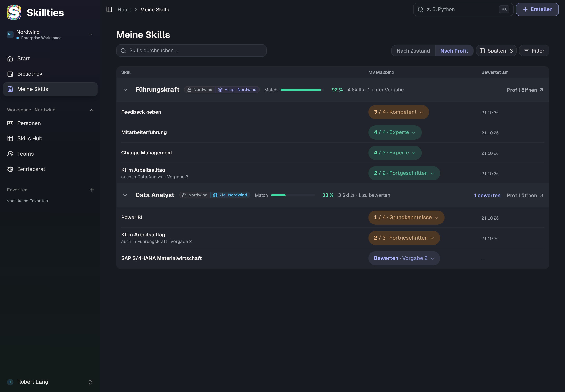This screenshot has width=565, height=392.
Task: Select the Nach Profil view toggle
Action: pyautogui.click(x=454, y=51)
